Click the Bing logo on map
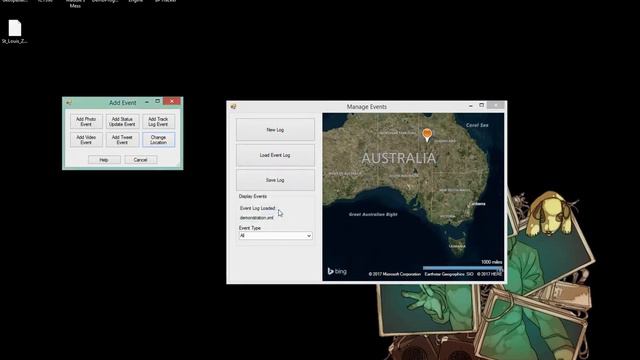The height and width of the screenshot is (360, 640). [x=337, y=271]
